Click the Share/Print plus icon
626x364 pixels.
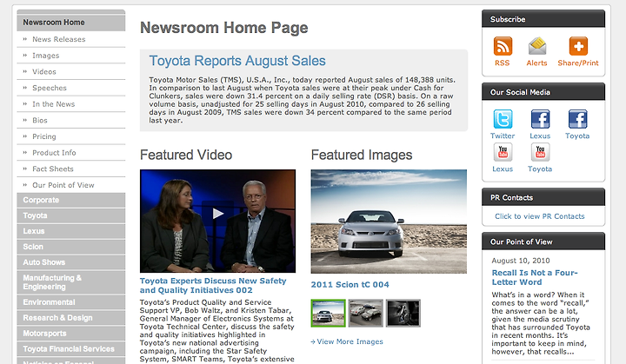[578, 46]
